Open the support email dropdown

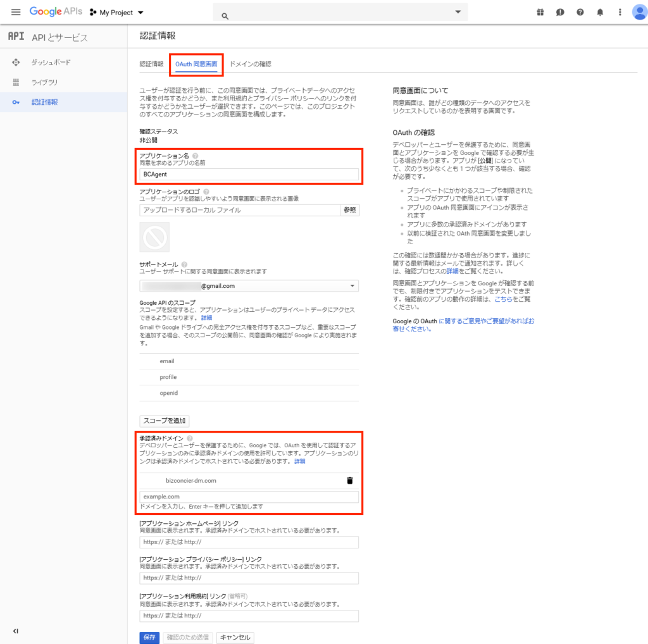click(x=249, y=286)
